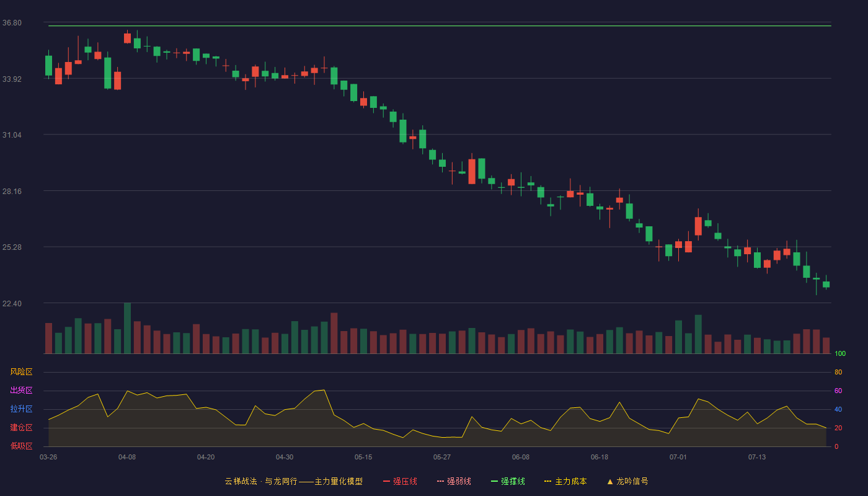The width and height of the screenshot is (868, 496).
Task: Click the 建仓区 zone label
Action: pos(21,428)
